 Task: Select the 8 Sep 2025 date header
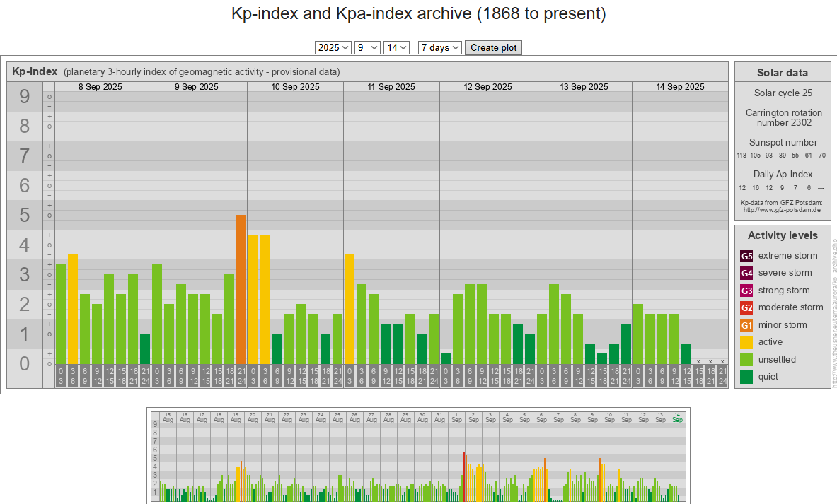pyautogui.click(x=100, y=87)
